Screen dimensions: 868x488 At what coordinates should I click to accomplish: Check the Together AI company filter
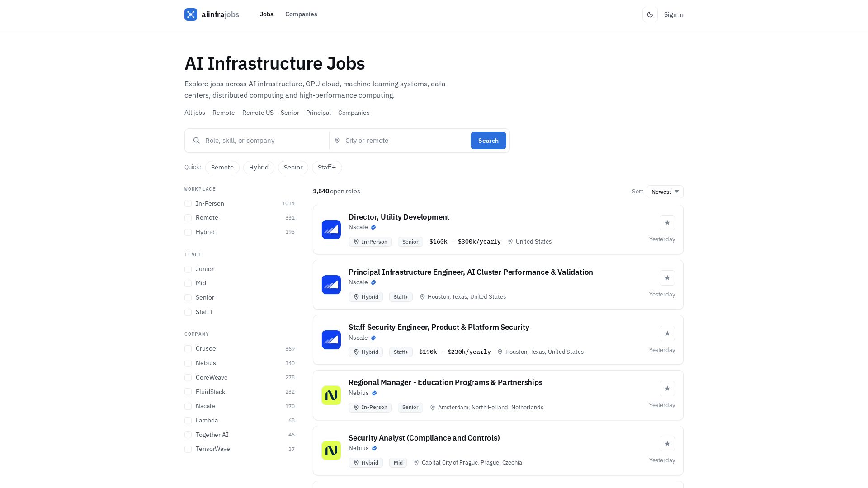tap(188, 435)
